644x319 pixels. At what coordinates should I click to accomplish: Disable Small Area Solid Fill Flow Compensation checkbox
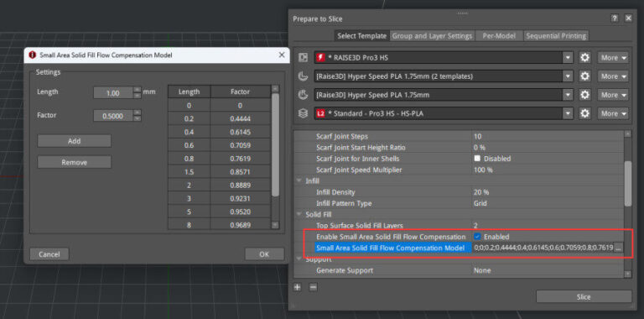(x=477, y=237)
